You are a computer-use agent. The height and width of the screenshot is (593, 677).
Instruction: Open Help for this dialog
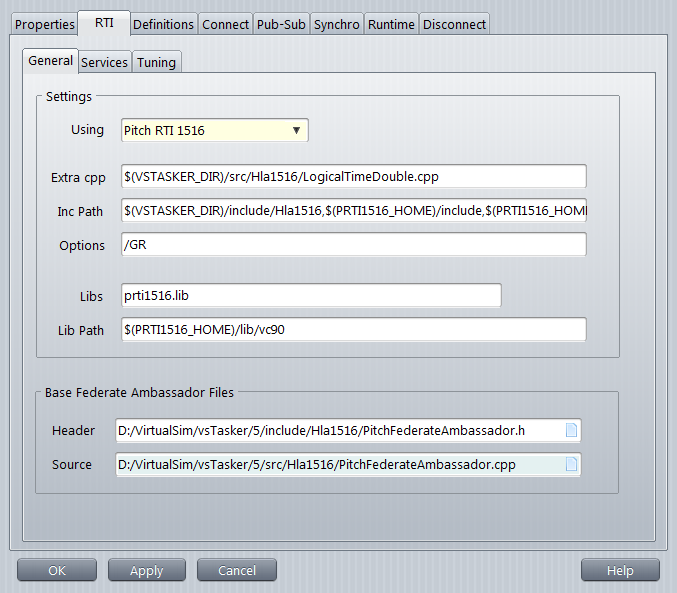[x=620, y=570]
